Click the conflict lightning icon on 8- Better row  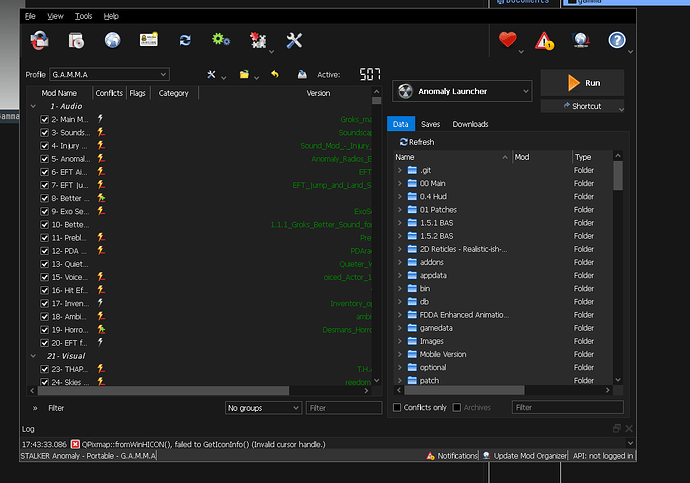click(101, 198)
